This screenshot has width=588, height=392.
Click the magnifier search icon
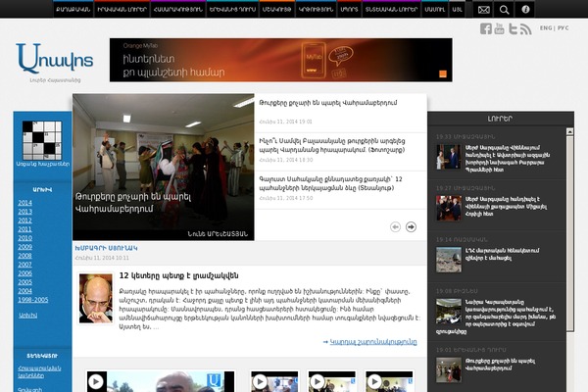coord(504,10)
